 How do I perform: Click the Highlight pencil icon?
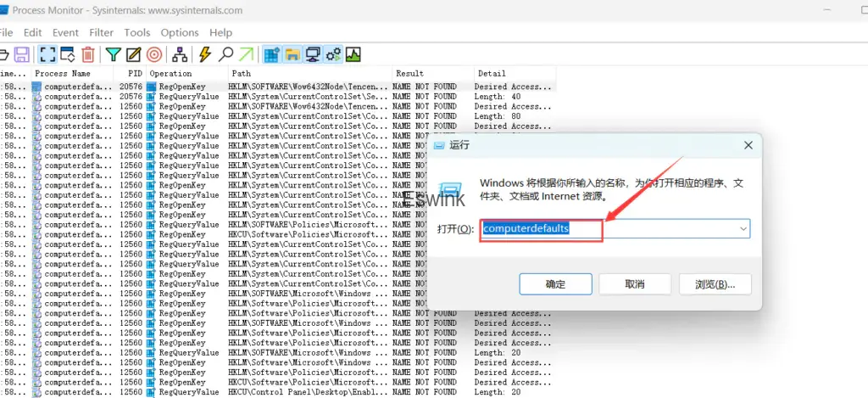133,55
